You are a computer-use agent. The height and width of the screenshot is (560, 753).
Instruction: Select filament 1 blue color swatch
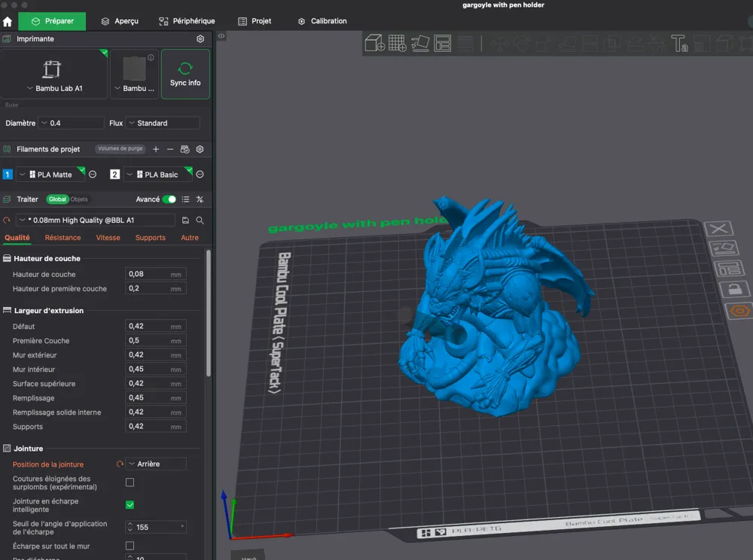pyautogui.click(x=8, y=175)
